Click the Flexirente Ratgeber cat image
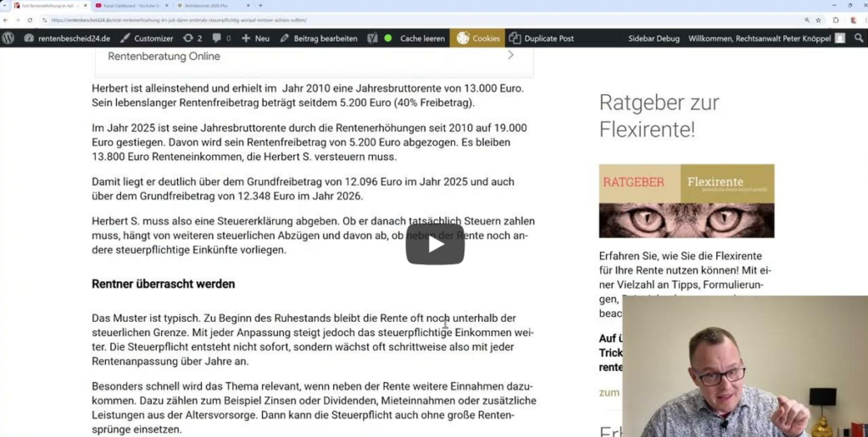 (686, 201)
